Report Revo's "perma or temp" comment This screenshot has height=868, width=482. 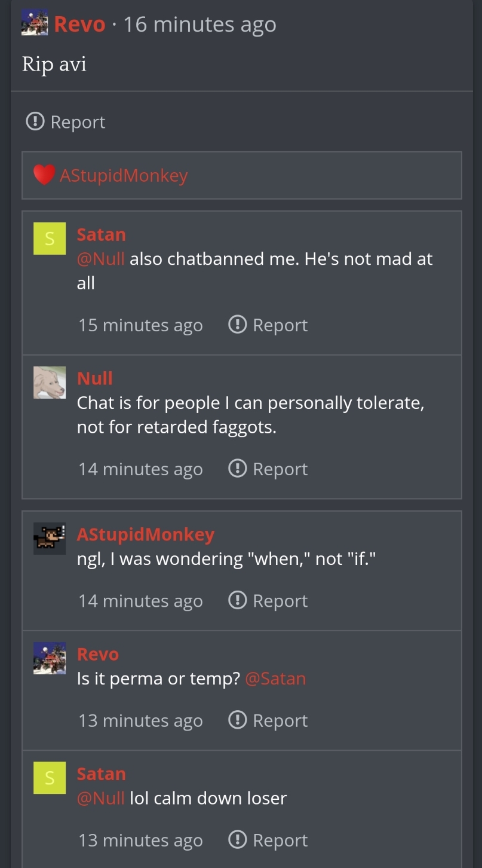click(x=268, y=721)
